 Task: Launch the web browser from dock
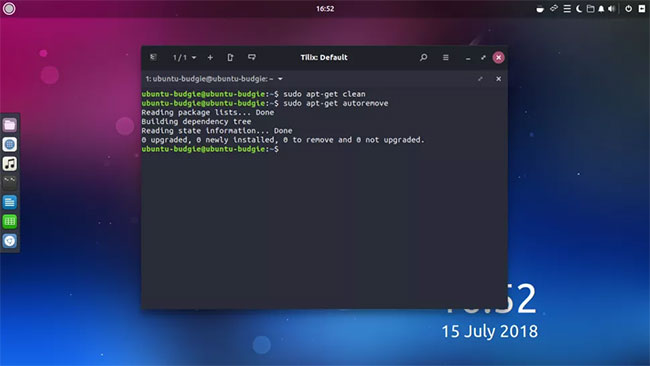coord(10,144)
